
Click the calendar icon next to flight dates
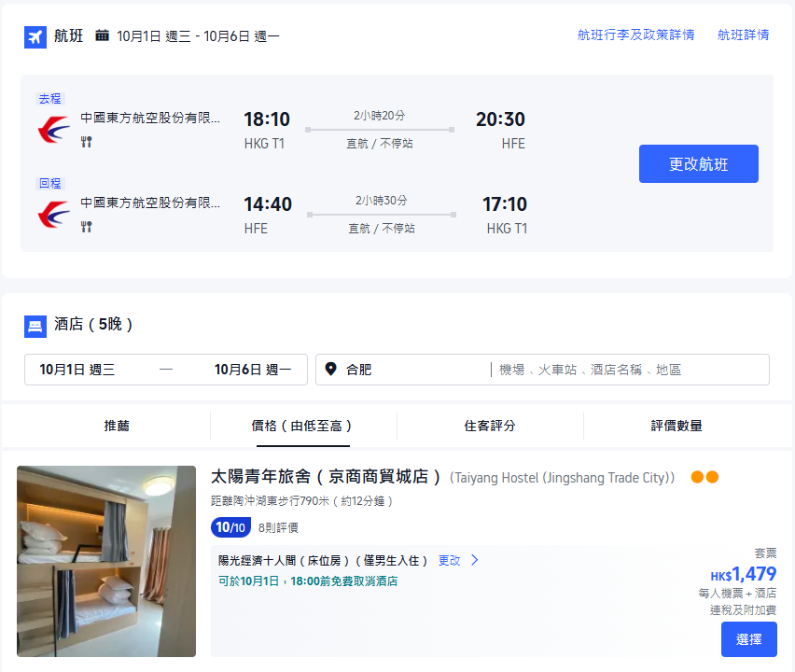point(101,37)
